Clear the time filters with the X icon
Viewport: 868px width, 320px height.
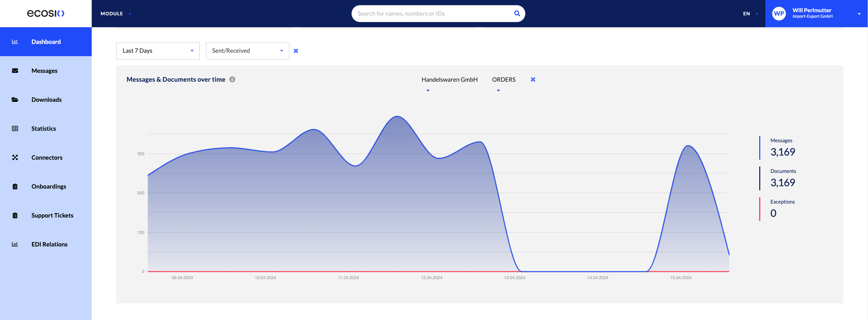point(296,51)
